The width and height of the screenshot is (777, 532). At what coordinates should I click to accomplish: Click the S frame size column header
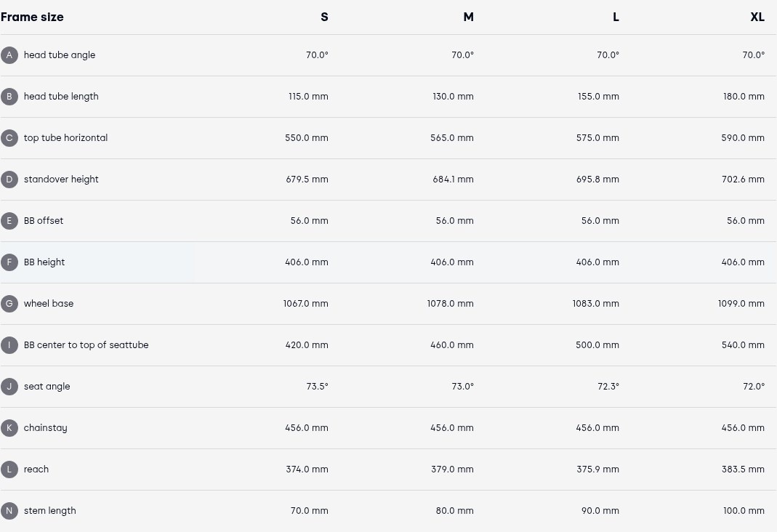[x=324, y=17]
